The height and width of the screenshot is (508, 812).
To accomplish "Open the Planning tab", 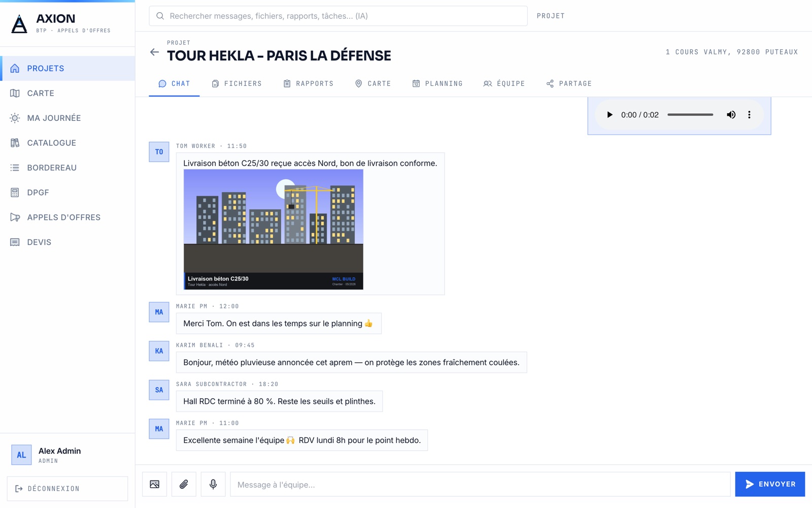I will [x=437, y=83].
